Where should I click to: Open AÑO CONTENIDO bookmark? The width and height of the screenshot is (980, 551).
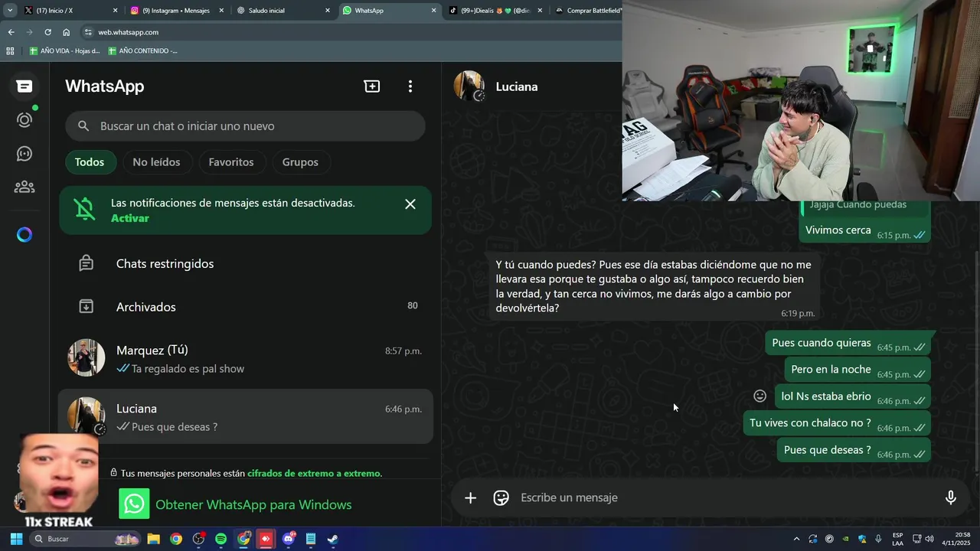pos(143,51)
